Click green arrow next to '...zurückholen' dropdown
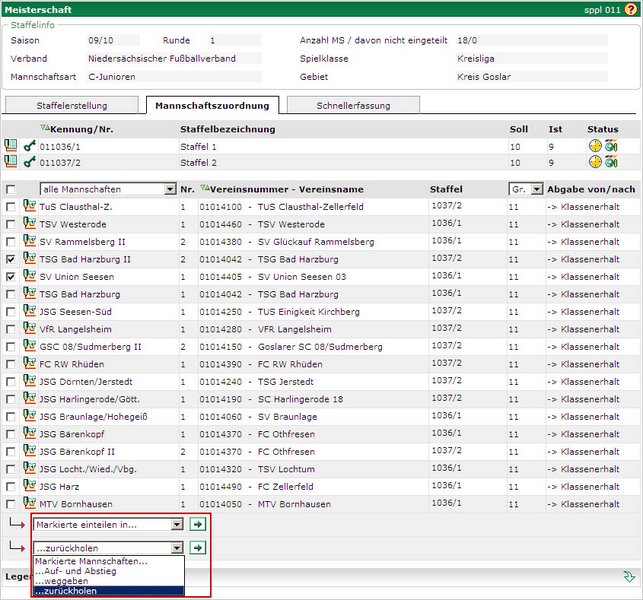The height and width of the screenshot is (600, 643). (198, 547)
